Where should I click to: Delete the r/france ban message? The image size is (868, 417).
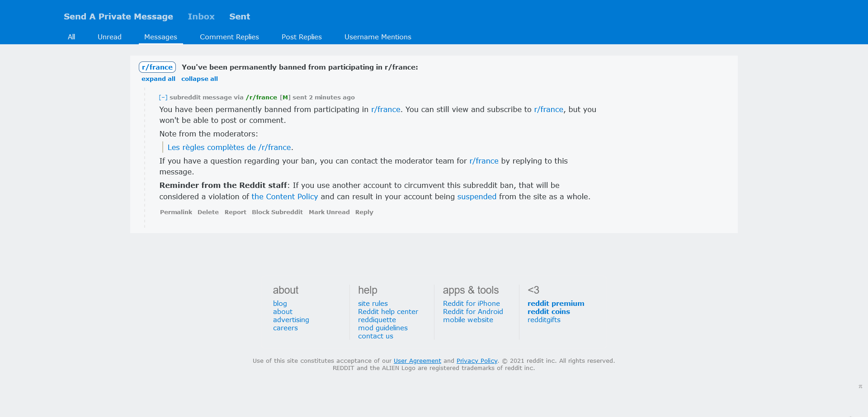point(208,212)
